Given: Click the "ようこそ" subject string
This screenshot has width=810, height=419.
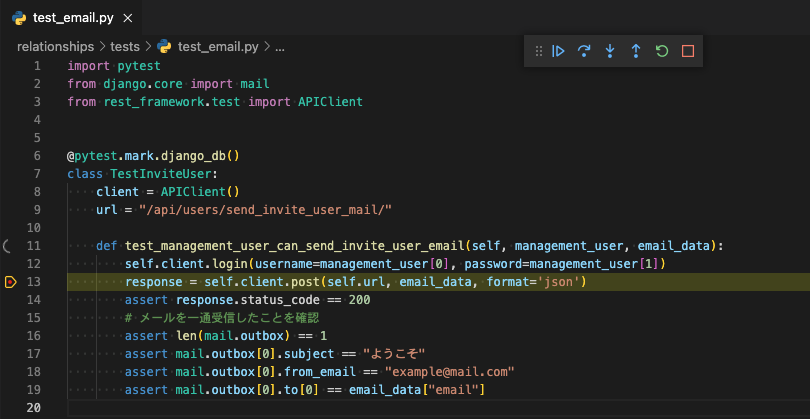Looking at the screenshot, I should click(x=394, y=354).
